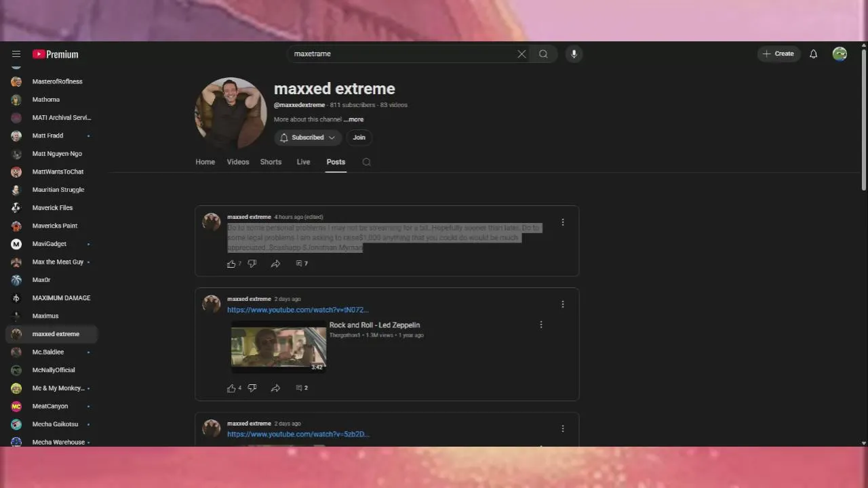Open Matt Nguyen-Ngo channel in sidebar
Viewport: 868px width, 488px height.
(52, 154)
